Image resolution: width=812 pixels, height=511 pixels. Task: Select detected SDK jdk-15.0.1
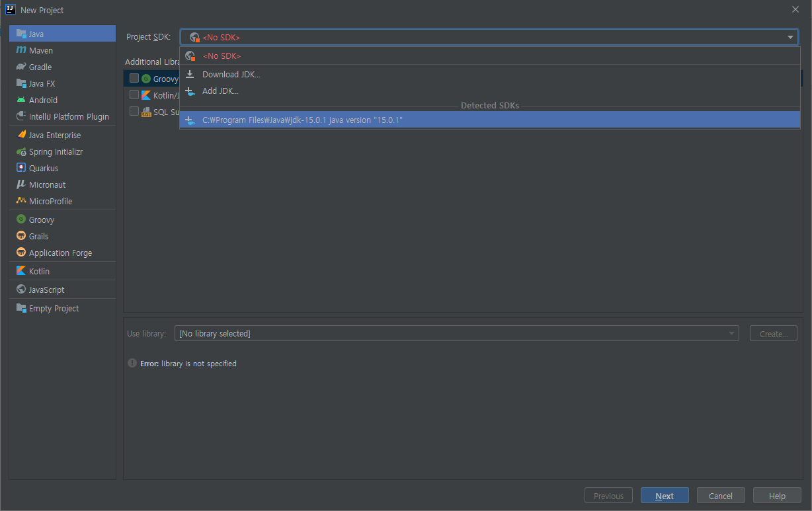click(x=490, y=120)
